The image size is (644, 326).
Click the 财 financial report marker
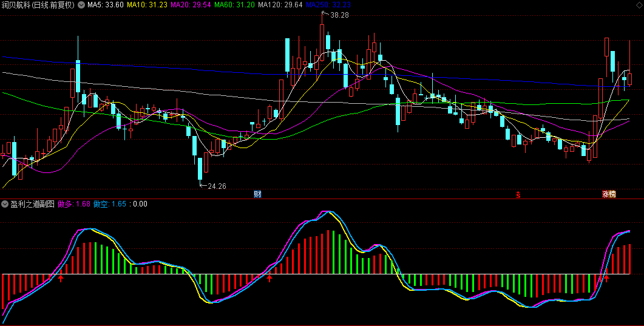pos(257,194)
